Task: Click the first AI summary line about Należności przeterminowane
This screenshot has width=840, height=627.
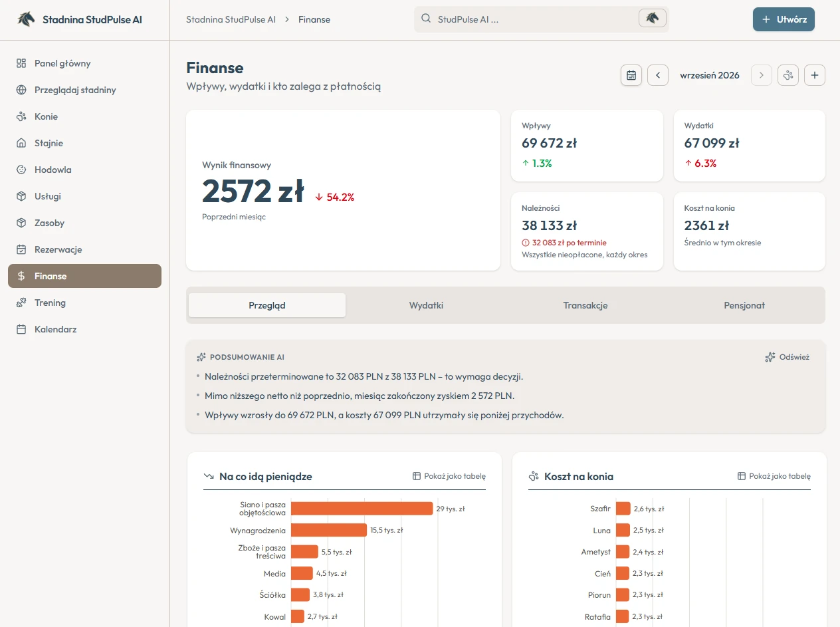Action: click(364, 376)
